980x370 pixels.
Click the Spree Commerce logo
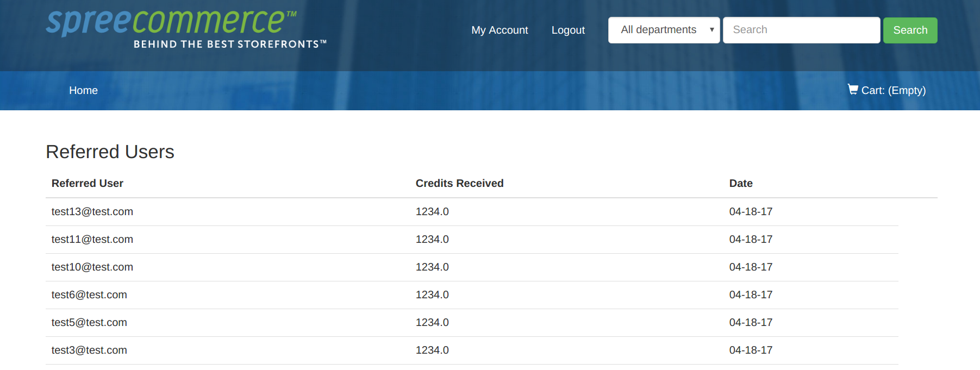tap(186, 29)
